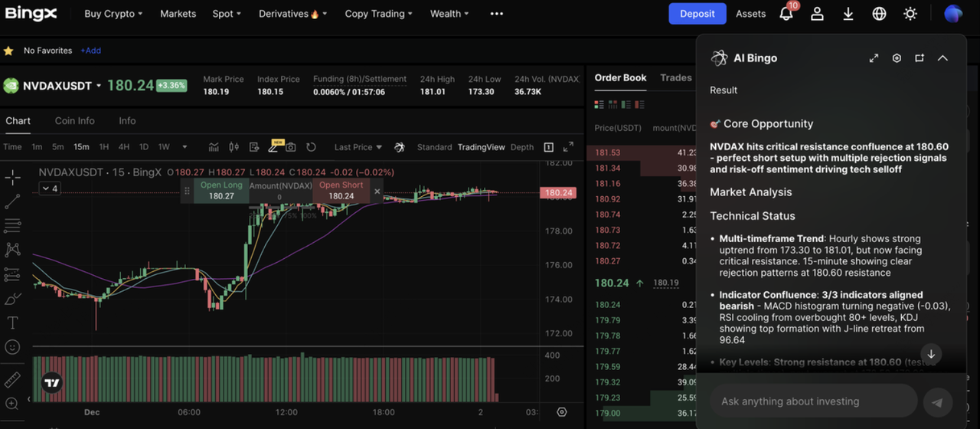
Task: Switch to the Trades tab
Action: [675, 77]
